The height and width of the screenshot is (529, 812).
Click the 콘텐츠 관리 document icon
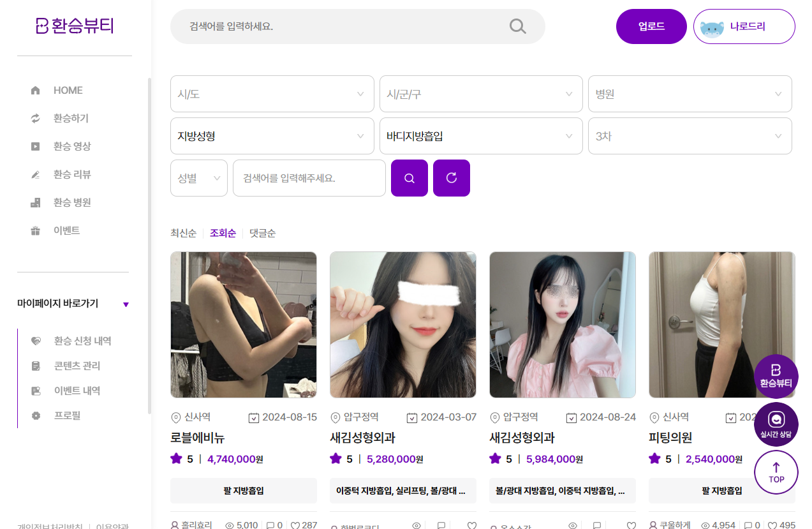[36, 366]
